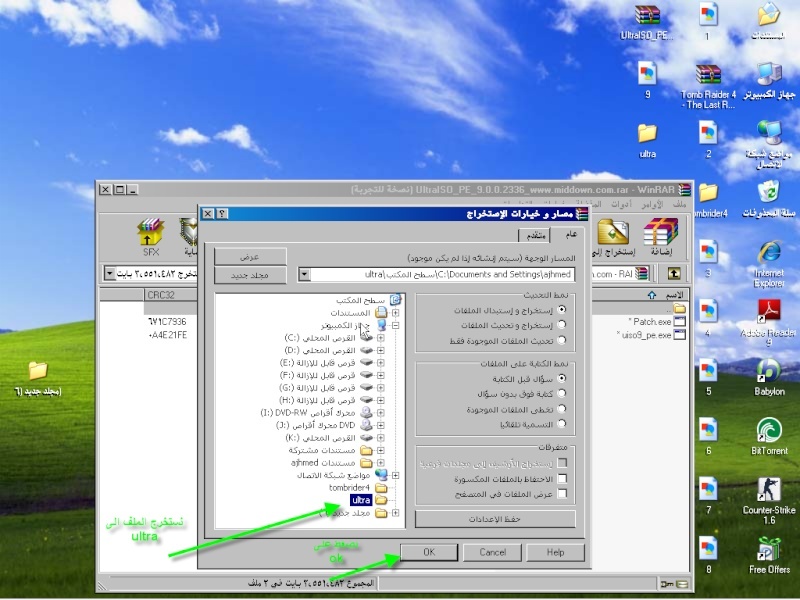Switch to the عام (General) tab

coord(571,234)
